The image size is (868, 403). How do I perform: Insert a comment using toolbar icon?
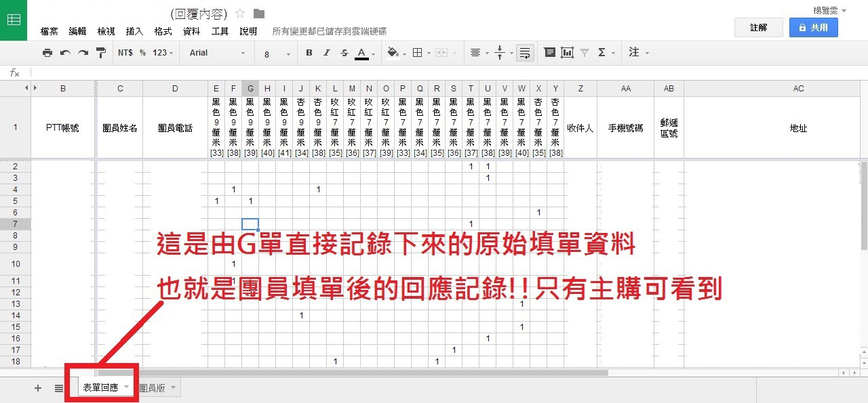(x=550, y=53)
